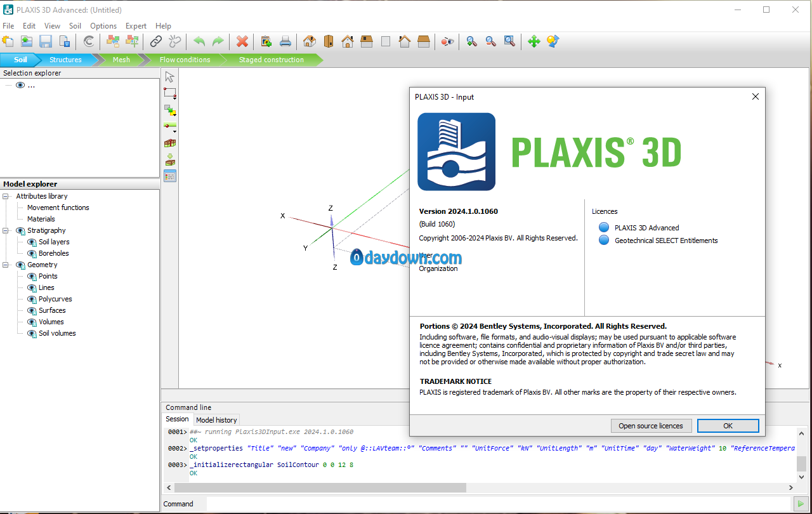Click the Soil mode tab
Viewport: 812px width, 514px height.
(x=21, y=60)
